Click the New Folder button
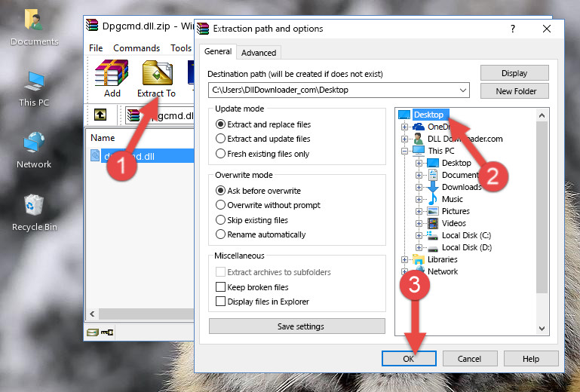Image resolution: width=580 pixels, height=392 pixels. 514,91
